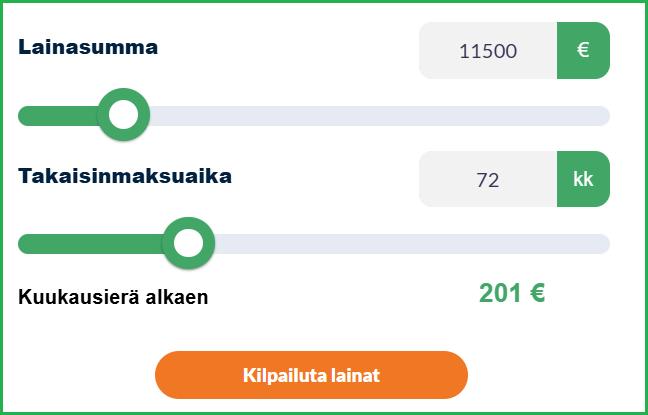
Task: Click the gray unfilled section of Lainasumma slider
Action: [x=380, y=116]
